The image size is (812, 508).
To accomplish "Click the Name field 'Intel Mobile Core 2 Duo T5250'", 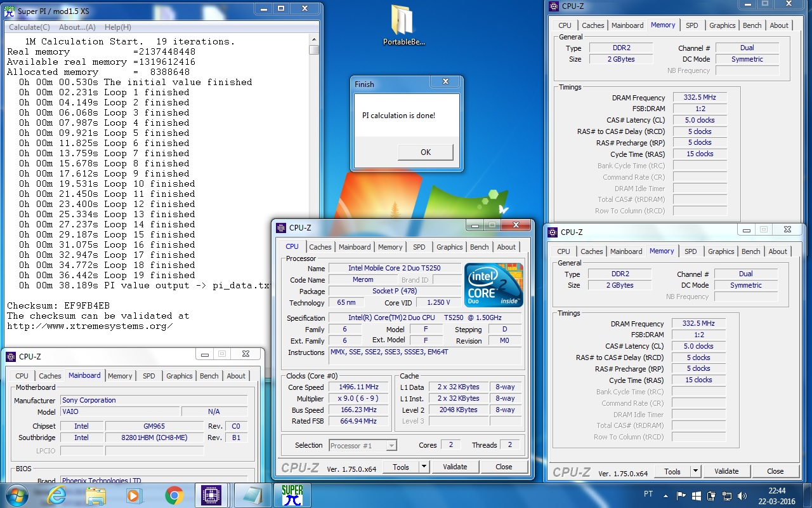I will (393, 269).
